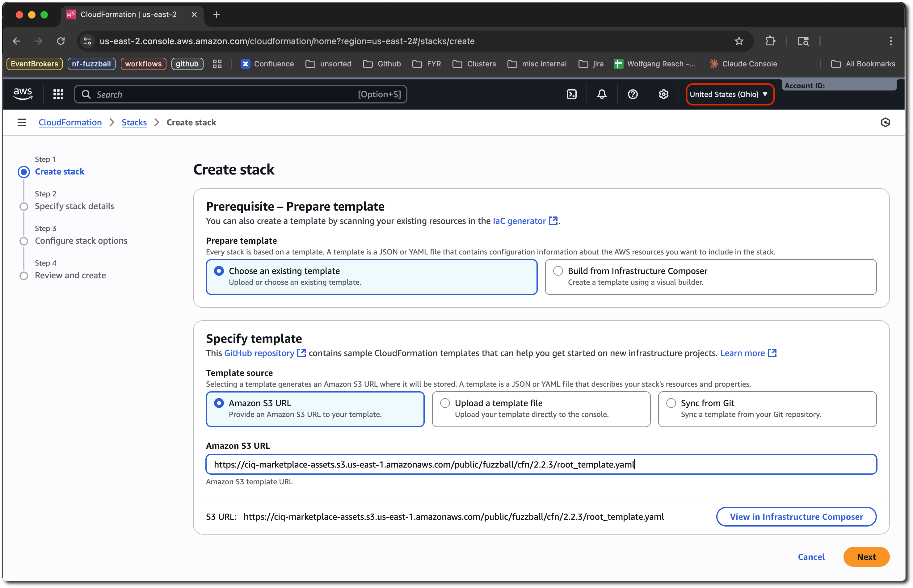Viewport: 913px width, 588px height.
Task: Open the notifications bell
Action: coord(602,94)
